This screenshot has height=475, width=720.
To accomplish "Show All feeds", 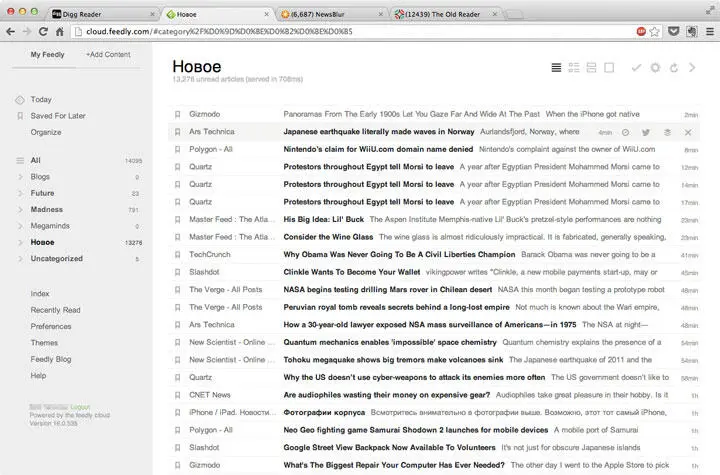I will [x=35, y=160].
